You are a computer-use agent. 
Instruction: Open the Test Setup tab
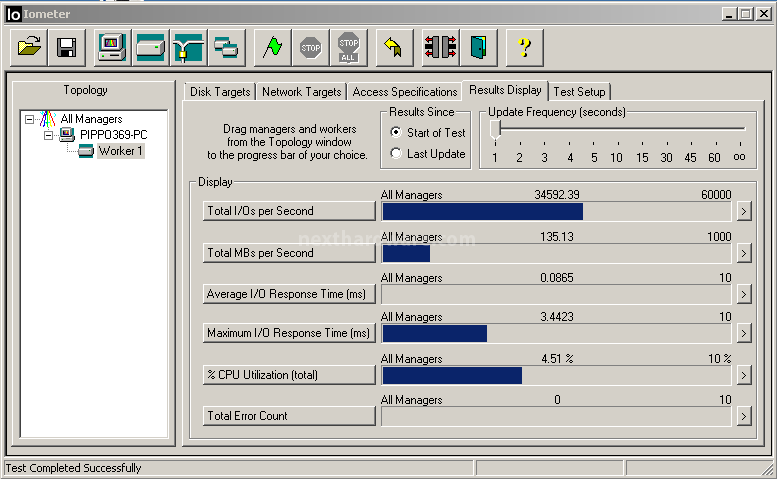pos(579,92)
